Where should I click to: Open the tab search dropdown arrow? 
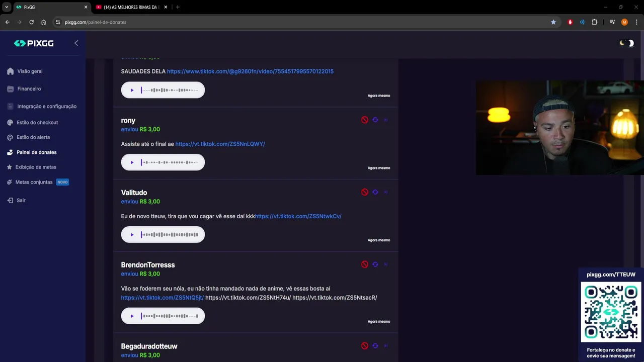point(7,7)
